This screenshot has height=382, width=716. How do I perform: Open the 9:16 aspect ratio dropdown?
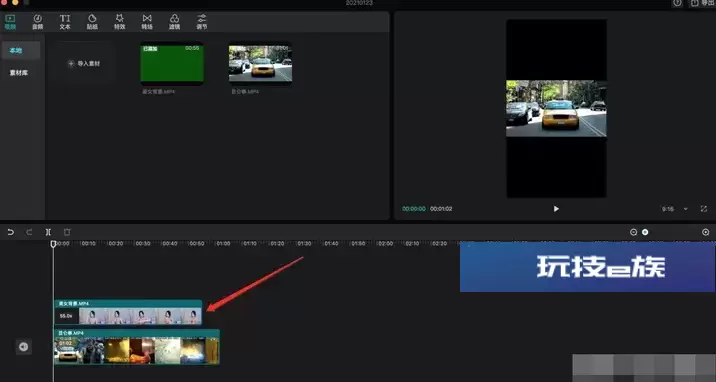(675, 209)
